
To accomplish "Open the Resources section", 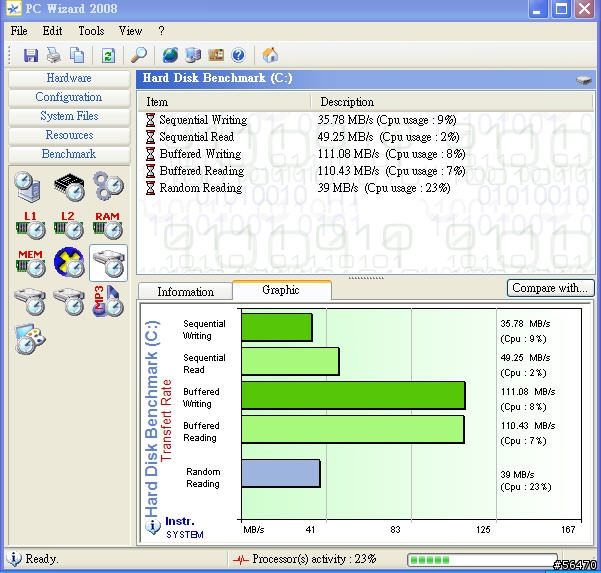I will 69,135.
